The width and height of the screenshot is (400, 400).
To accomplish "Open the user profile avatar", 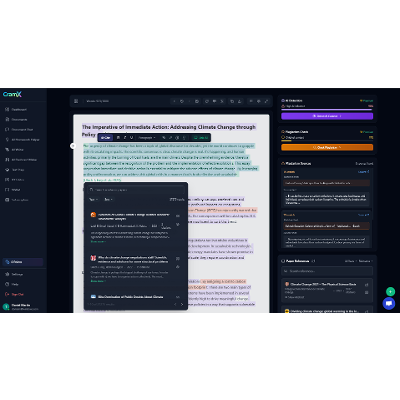I will point(6,307).
